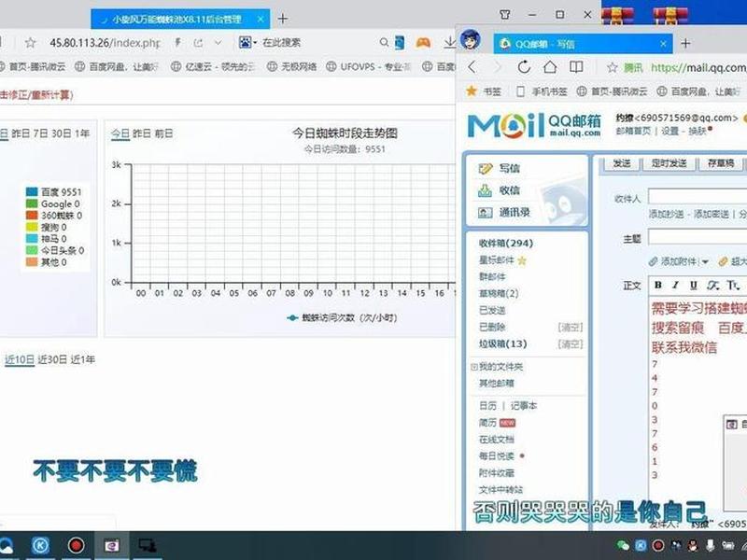Screen dimensions: 747x560
Task: Reload the QQ Mail page
Action: coord(524,67)
